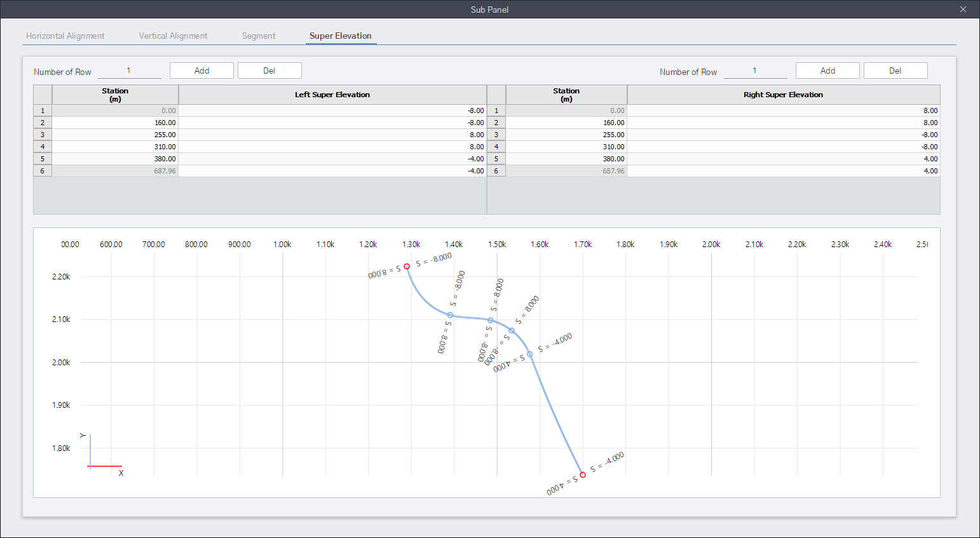
Task: Select left table station cell 160.00
Action: coord(116,123)
